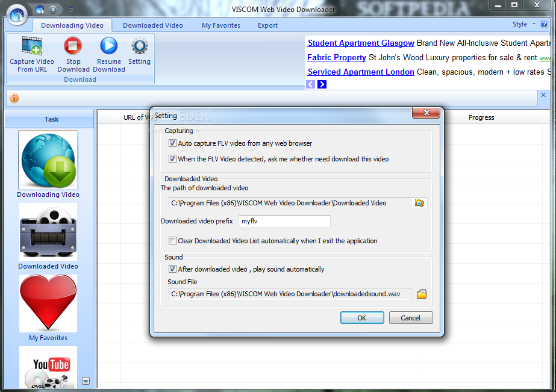Click the application orb button

[17, 15]
